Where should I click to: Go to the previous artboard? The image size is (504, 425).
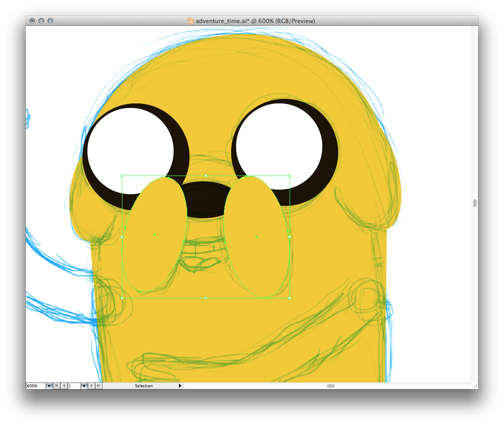coord(63,386)
